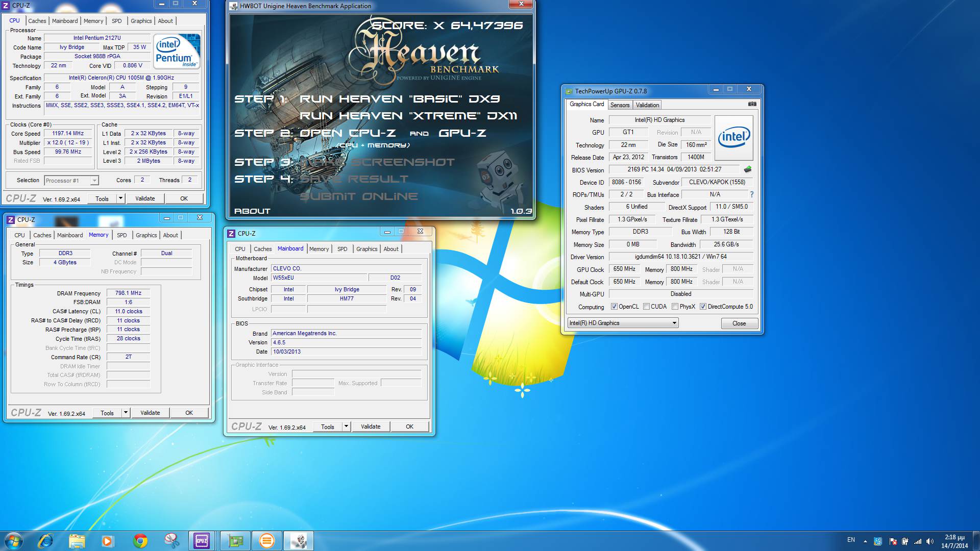The image size is (980, 551).
Task: Click About in the Heaven Benchmark window
Action: pos(252,211)
